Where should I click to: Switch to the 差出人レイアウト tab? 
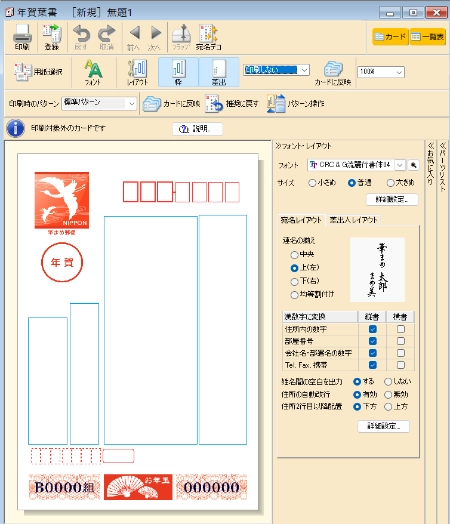pos(353,220)
